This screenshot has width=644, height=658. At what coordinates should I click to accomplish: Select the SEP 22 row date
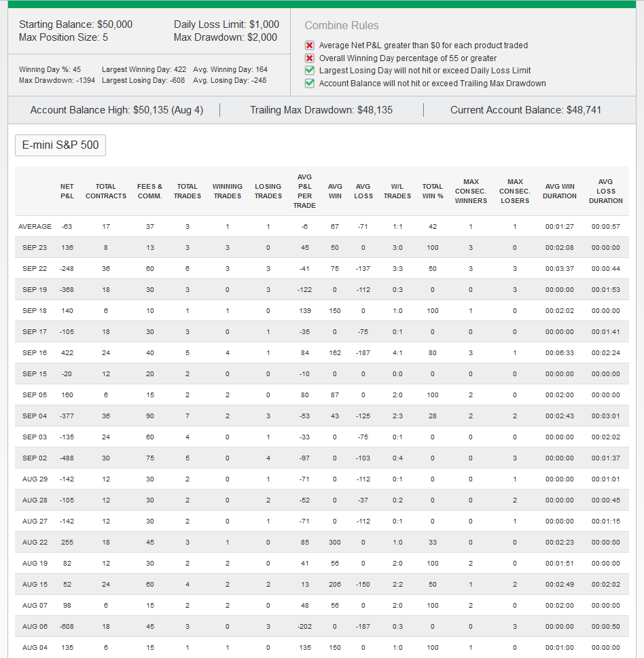pyautogui.click(x=35, y=269)
